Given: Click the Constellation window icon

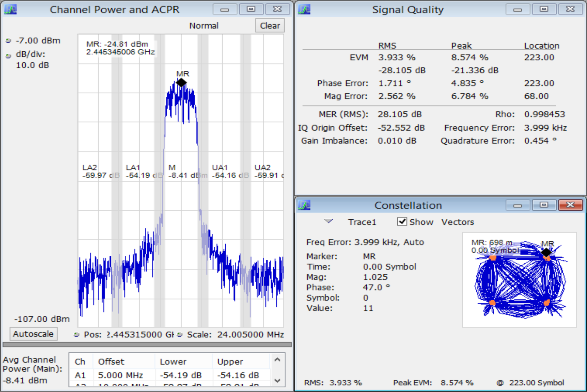Looking at the screenshot, I should tap(304, 205).
